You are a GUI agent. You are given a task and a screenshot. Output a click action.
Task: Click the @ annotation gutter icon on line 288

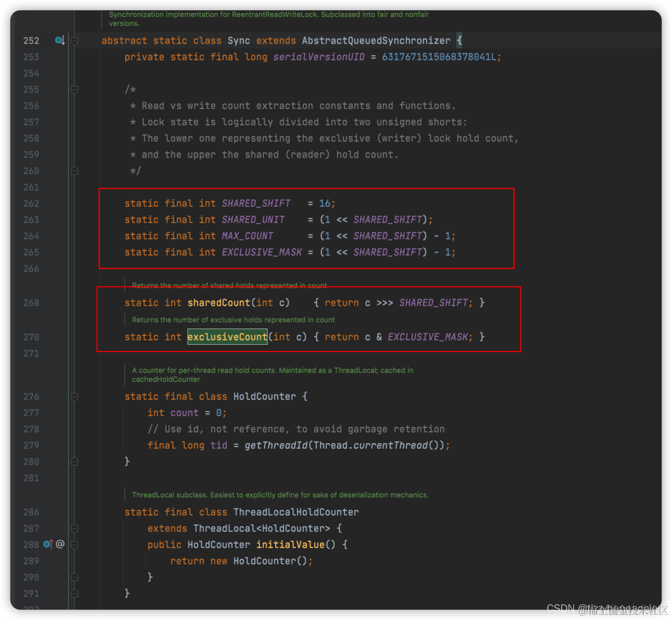[x=61, y=544]
